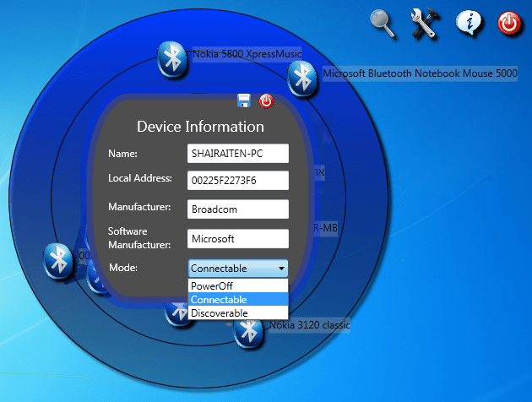This screenshot has width=532, height=402.
Task: Save device info with the floppy disk icon
Action: pos(243,100)
